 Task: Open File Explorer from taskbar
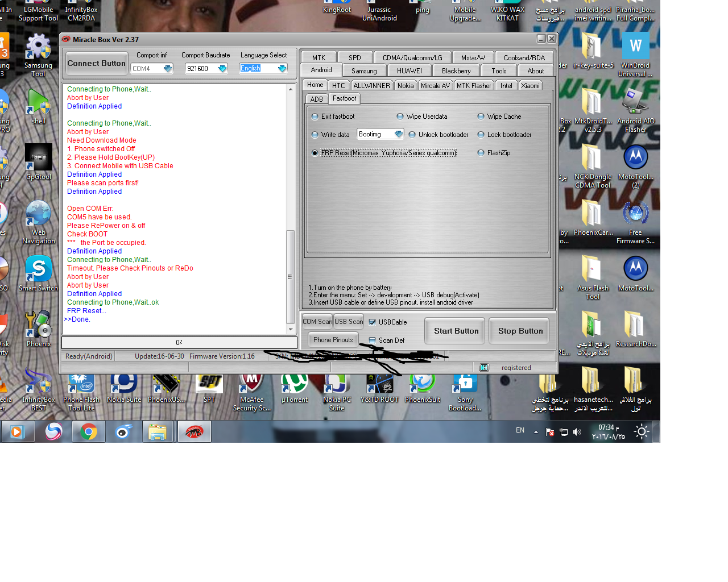pyautogui.click(x=158, y=432)
